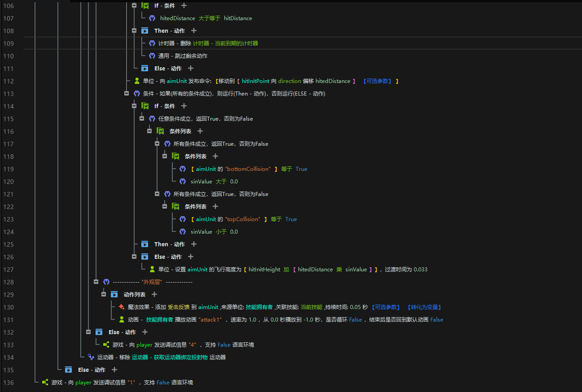Select the 游戏 debug message icon on line 136
582x392 pixels.
click(45, 383)
